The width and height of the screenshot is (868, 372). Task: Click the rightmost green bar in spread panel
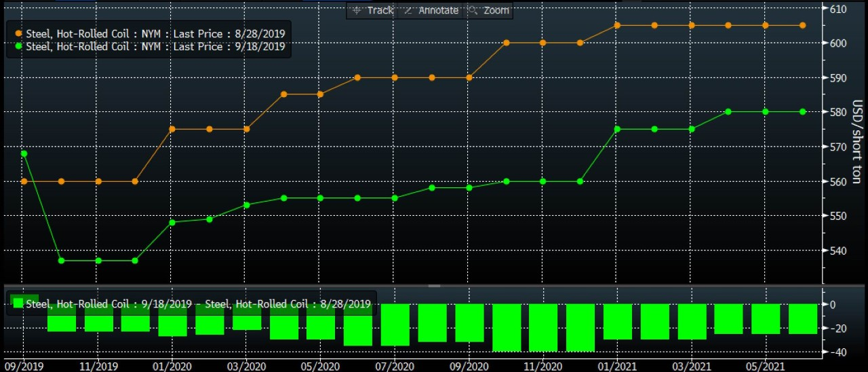point(803,318)
